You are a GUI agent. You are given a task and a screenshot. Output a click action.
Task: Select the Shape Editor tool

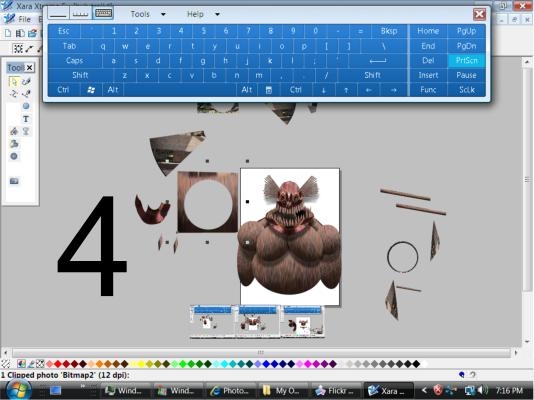point(14,94)
